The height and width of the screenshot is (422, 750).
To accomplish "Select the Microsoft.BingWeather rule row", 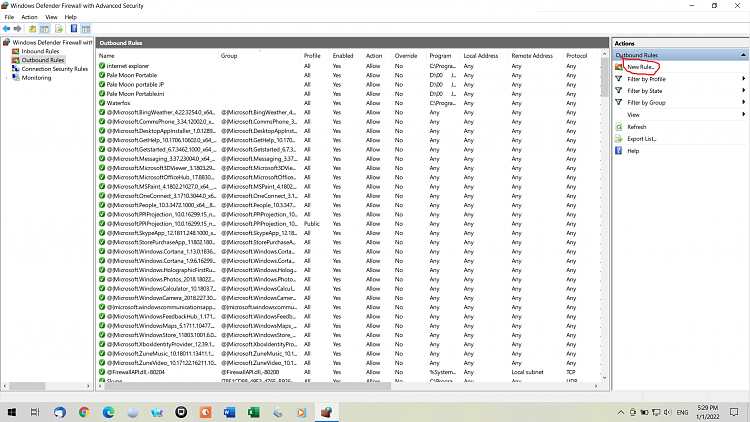I will [x=348, y=112].
